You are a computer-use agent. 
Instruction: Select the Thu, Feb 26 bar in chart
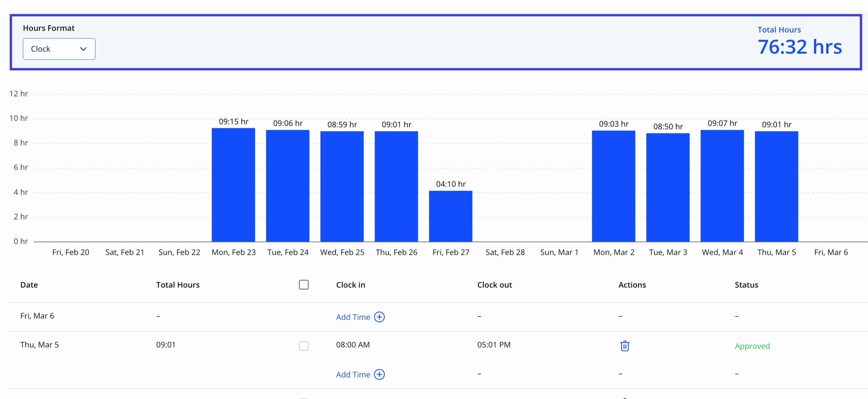(396, 187)
